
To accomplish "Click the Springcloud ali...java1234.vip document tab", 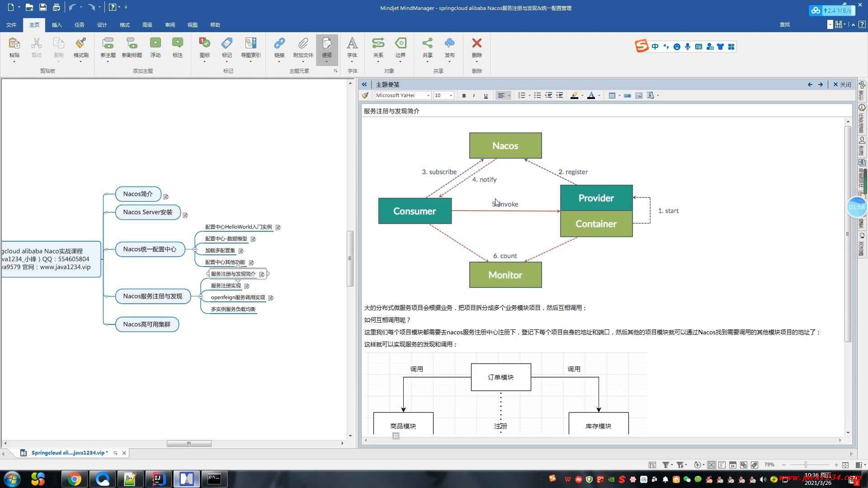I will (70, 453).
